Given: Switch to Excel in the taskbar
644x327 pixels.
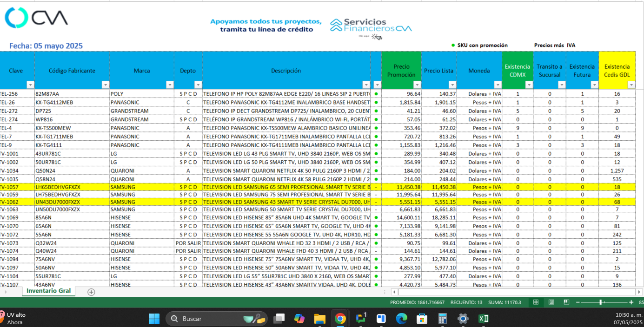Looking at the screenshot, I should coord(483,319).
